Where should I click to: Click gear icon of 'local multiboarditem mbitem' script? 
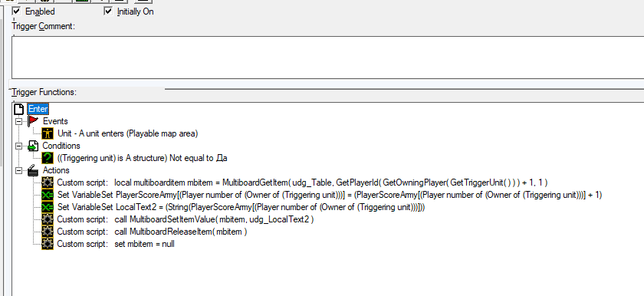point(48,183)
